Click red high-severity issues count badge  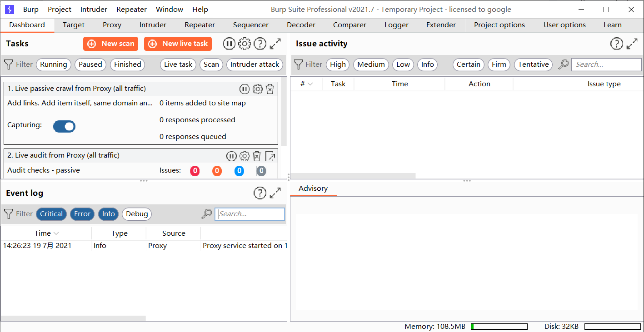195,171
